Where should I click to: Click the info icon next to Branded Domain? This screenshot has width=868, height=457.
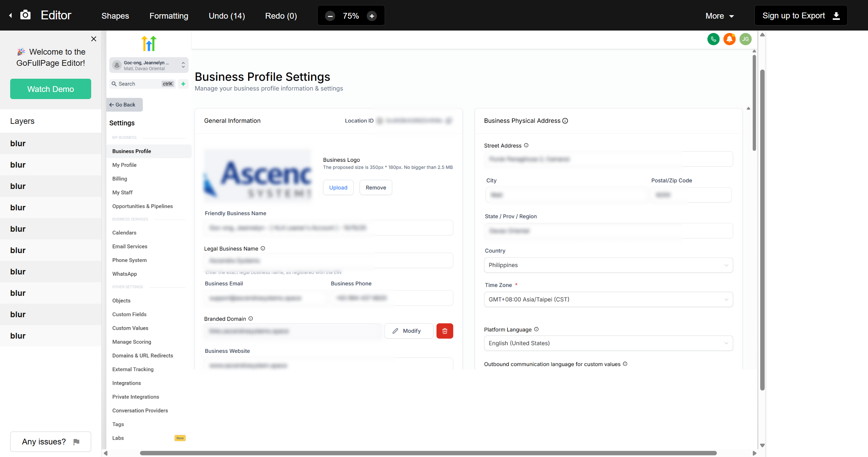(x=250, y=319)
